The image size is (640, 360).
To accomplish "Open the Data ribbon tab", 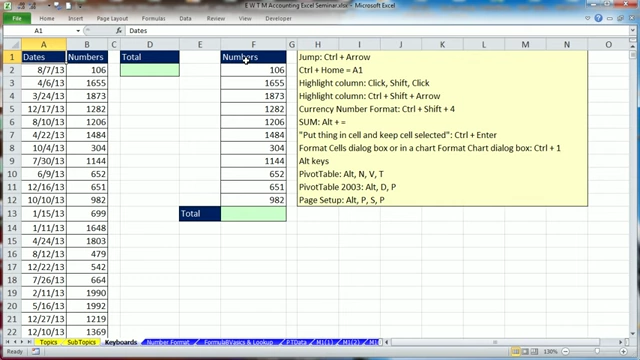I will [185, 18].
